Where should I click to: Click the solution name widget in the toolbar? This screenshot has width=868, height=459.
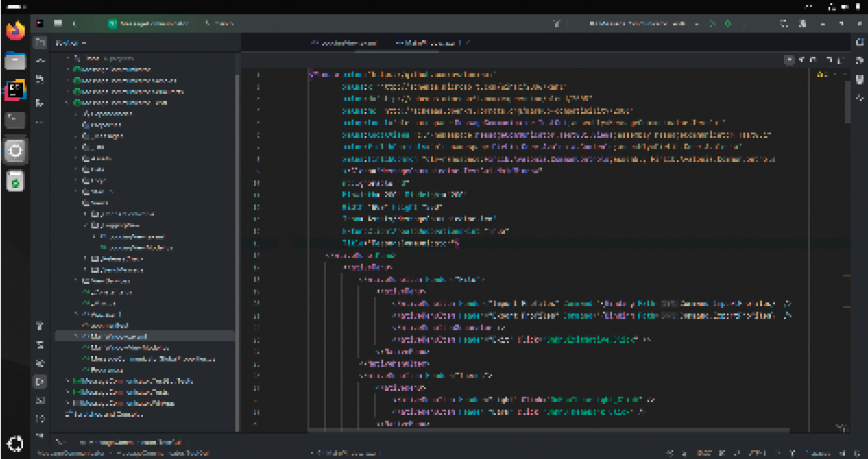[150, 23]
